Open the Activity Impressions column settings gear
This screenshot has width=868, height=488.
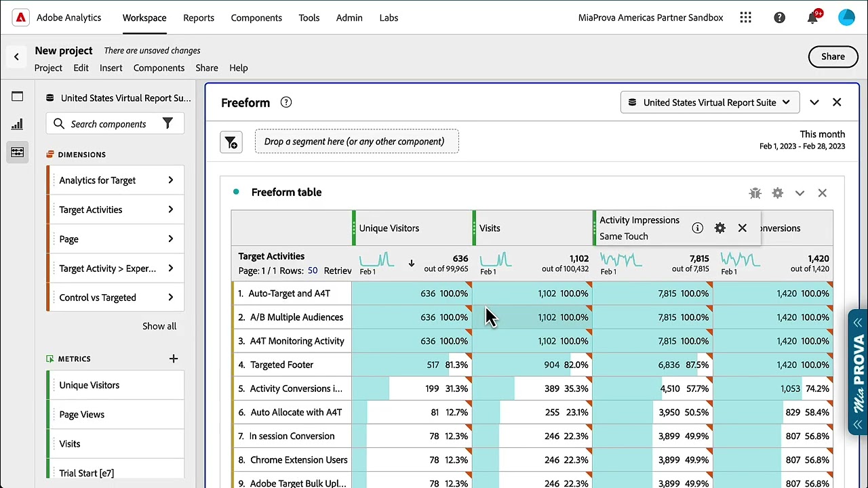(x=720, y=228)
